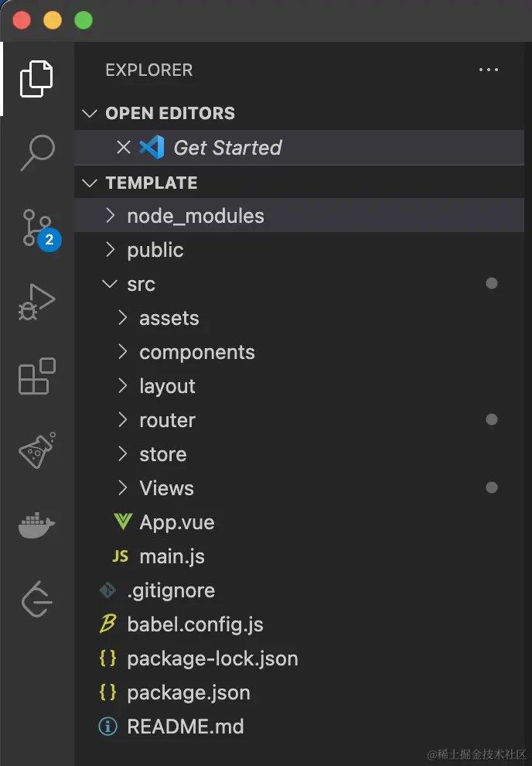Open the Run and Debug view
532x766 pixels.
click(36, 303)
